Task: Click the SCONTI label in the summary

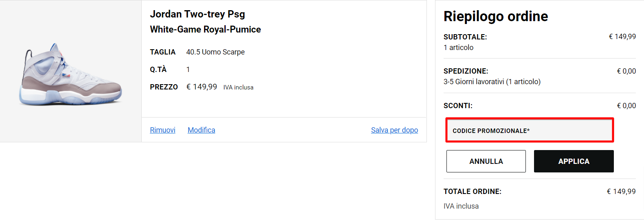Action: coord(458,106)
